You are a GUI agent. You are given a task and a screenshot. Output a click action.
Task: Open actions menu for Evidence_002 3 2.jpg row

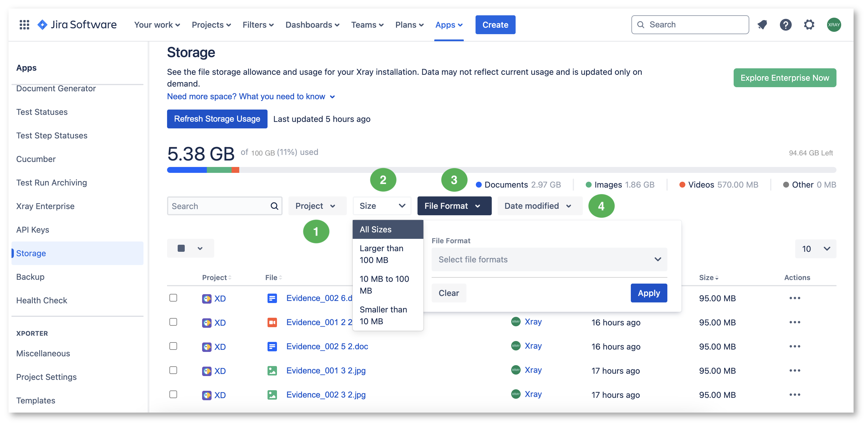(x=795, y=395)
